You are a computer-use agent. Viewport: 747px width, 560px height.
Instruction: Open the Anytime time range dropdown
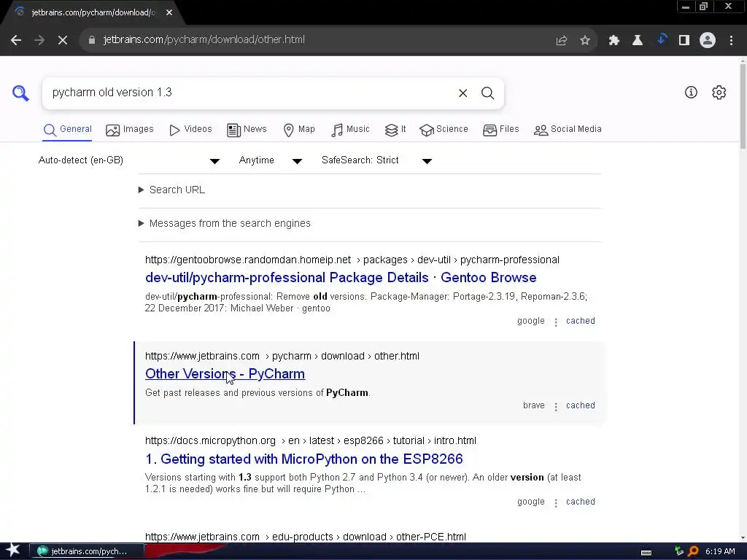coord(270,160)
